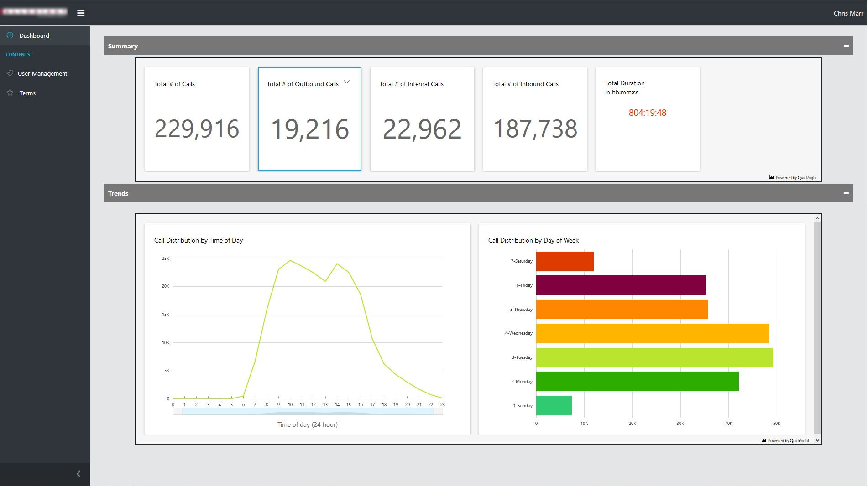Click the green-yellow Tuesday bar
Viewport: 868px width, 486px height.
pos(654,358)
